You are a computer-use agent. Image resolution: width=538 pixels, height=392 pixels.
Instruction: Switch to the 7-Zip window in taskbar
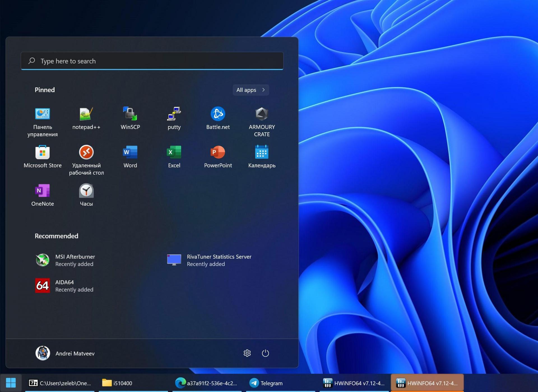point(60,383)
